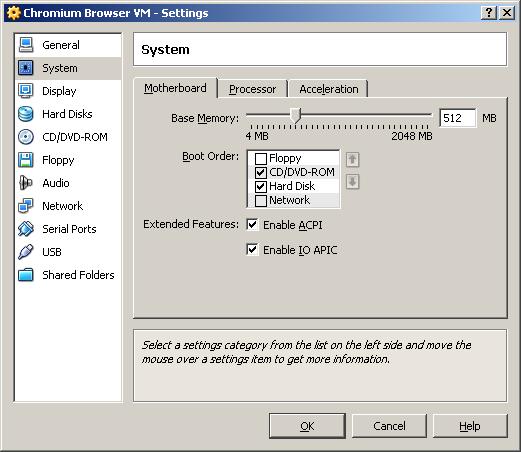The width and height of the screenshot is (521, 452).
Task: Open the General settings category icon
Action: point(26,45)
